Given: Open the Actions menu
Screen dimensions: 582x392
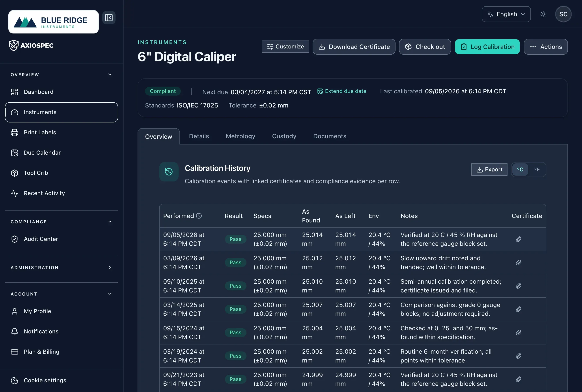Looking at the screenshot, I should pyautogui.click(x=546, y=47).
